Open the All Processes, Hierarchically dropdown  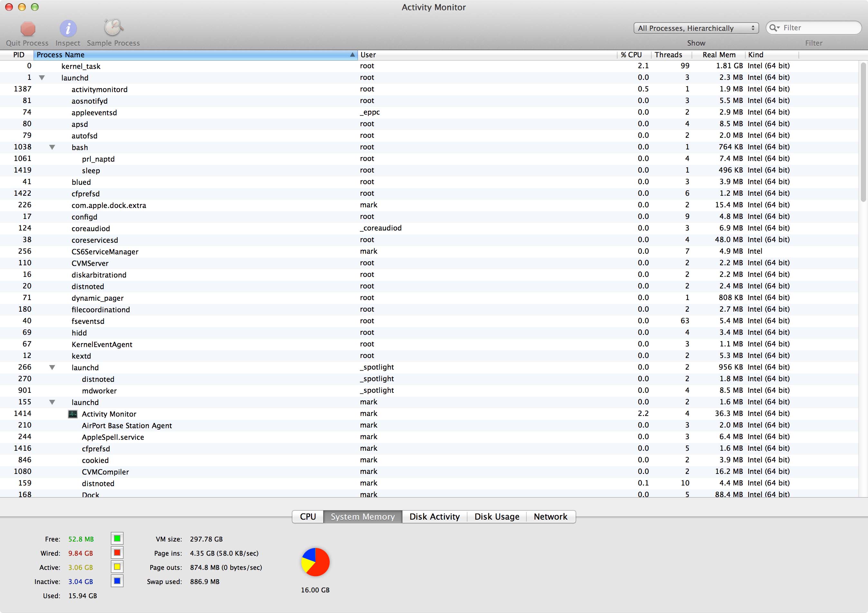click(696, 28)
